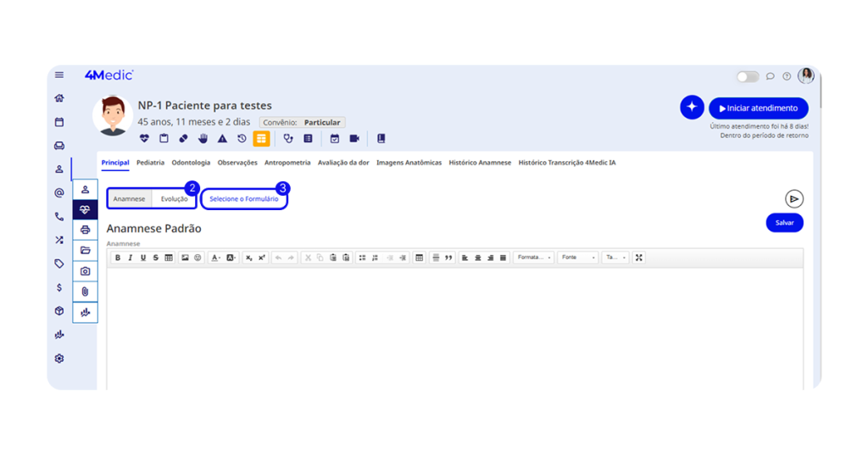Image resolution: width=868 pixels, height=455 pixels.
Task: Click the Salvar button
Action: point(784,223)
